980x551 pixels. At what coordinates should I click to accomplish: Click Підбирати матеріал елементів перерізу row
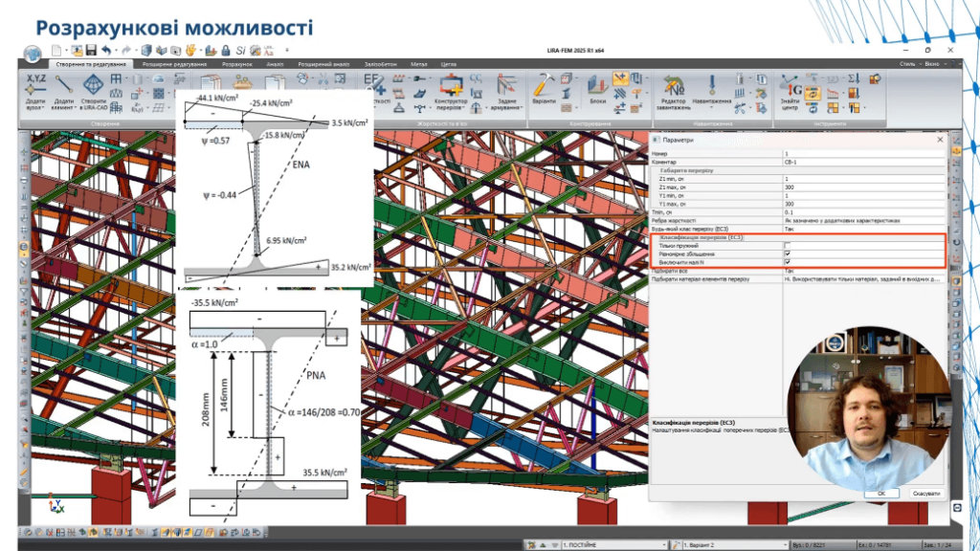pyautogui.click(x=798, y=279)
